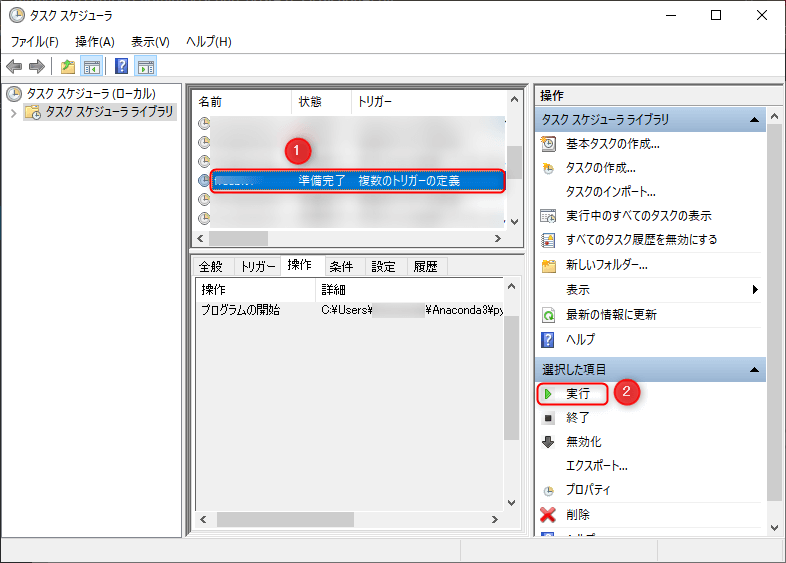Click 新しいフォルダー... action
Viewport: 786px width, 563px height.
607,265
